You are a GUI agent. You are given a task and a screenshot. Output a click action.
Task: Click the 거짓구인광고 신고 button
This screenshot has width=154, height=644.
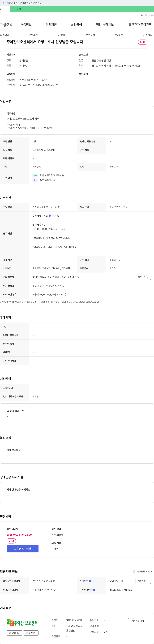(x=142, y=571)
